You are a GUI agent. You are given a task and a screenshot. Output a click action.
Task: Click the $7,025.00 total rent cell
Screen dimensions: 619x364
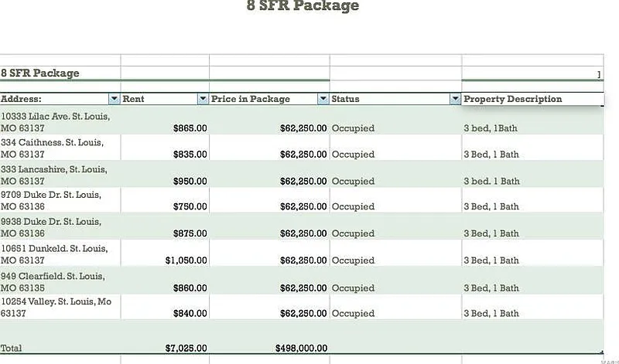pos(186,349)
